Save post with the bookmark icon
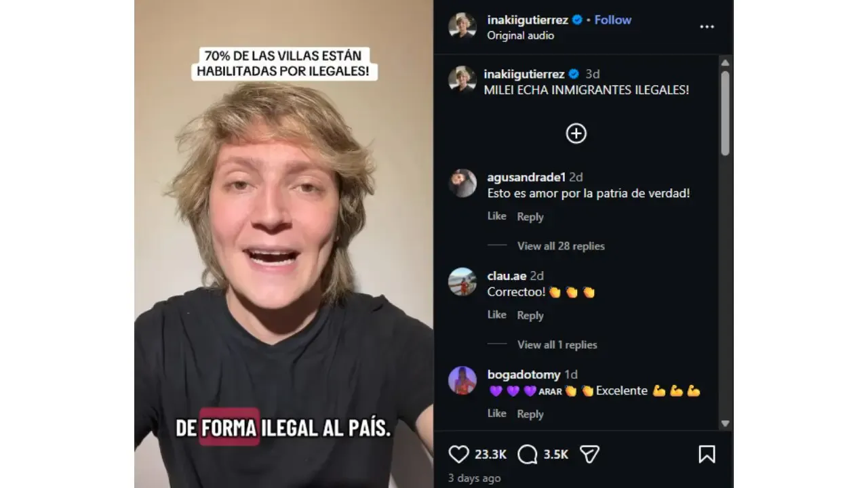This screenshot has height=488, width=868. 707,454
